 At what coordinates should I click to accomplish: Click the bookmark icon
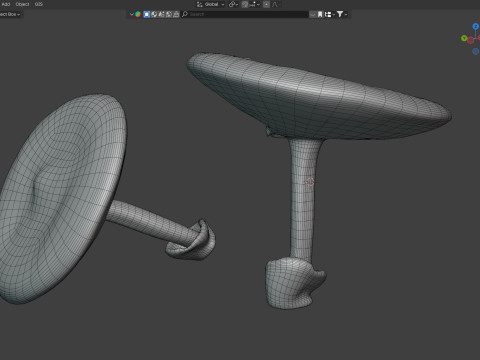[320, 14]
